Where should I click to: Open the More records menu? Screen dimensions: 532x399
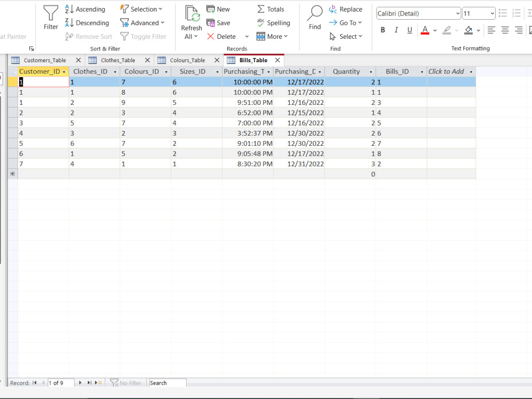pyautogui.click(x=272, y=36)
